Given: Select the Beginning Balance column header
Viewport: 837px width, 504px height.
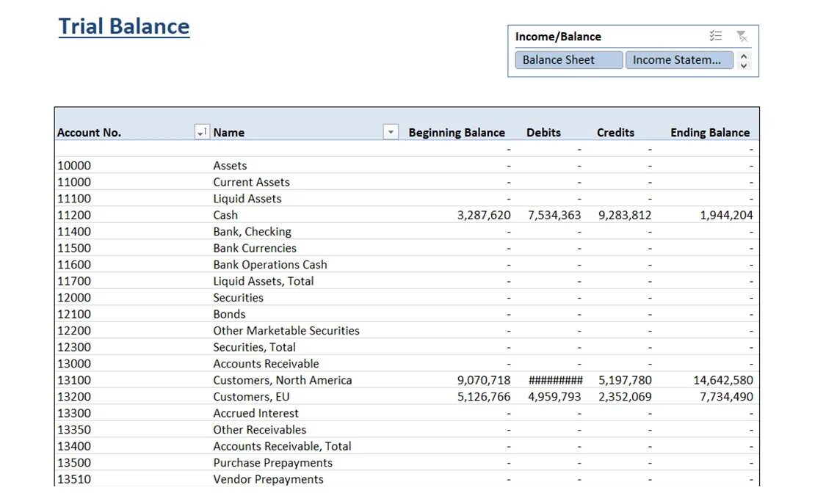Looking at the screenshot, I should [457, 133].
